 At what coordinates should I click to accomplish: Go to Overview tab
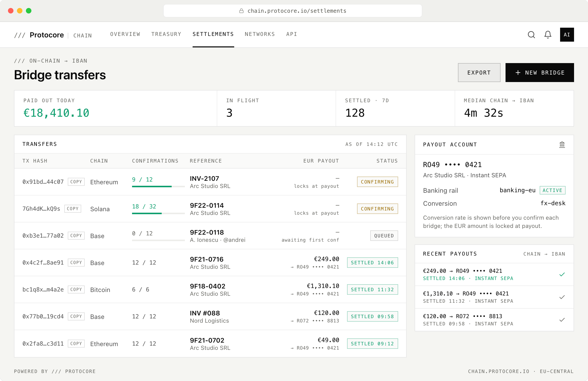point(125,34)
